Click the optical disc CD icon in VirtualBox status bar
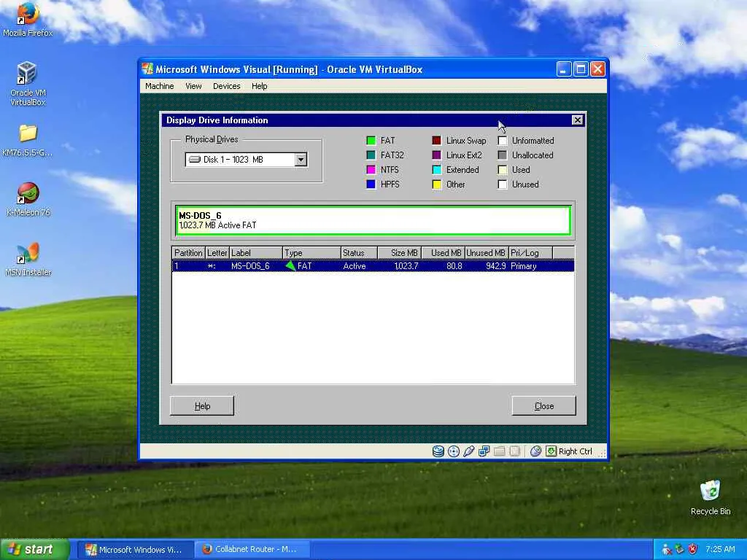 click(x=454, y=451)
